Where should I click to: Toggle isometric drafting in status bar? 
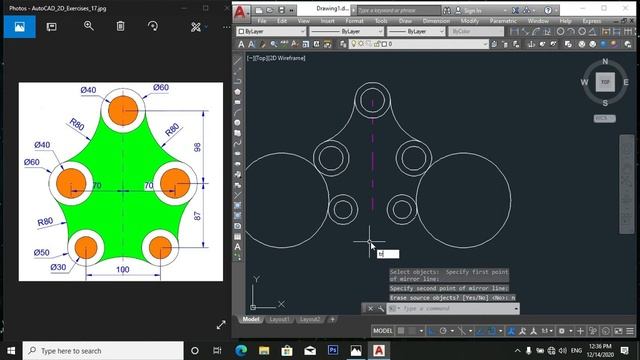click(462, 331)
